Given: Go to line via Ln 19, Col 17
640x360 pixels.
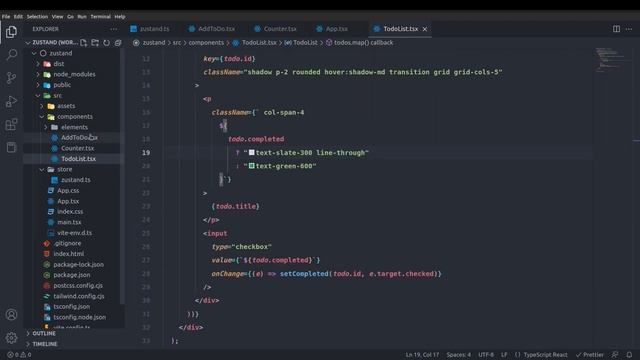Looking at the screenshot, I should pos(422,355).
